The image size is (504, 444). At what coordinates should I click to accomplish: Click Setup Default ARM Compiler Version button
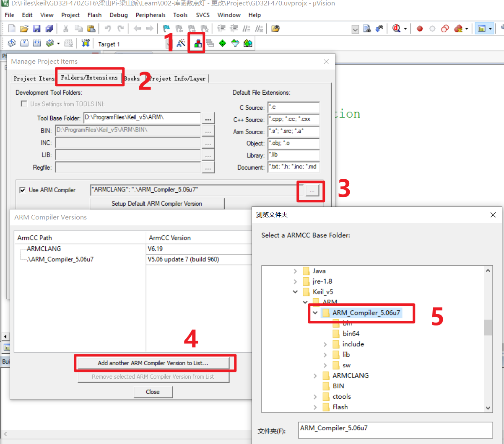157,204
